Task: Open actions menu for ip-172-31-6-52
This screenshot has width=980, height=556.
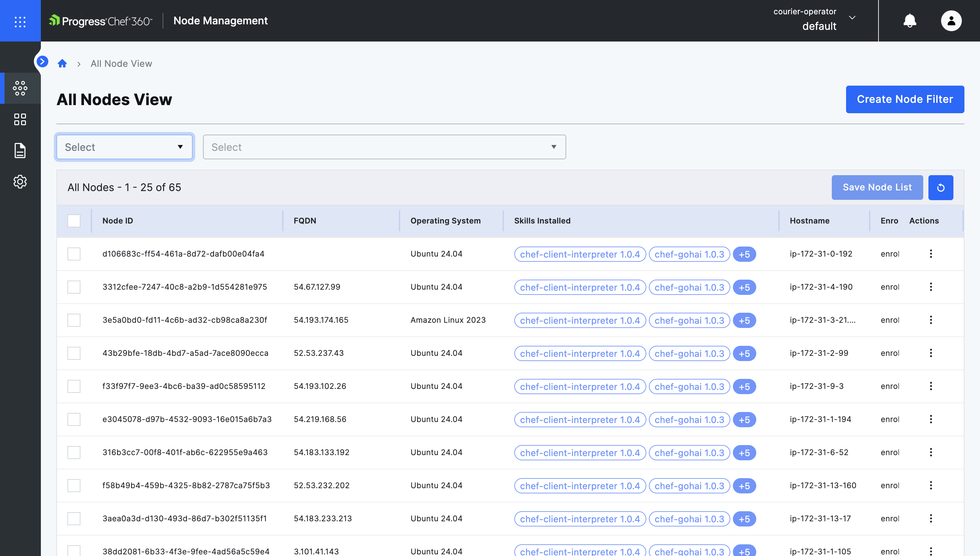Action: (931, 452)
